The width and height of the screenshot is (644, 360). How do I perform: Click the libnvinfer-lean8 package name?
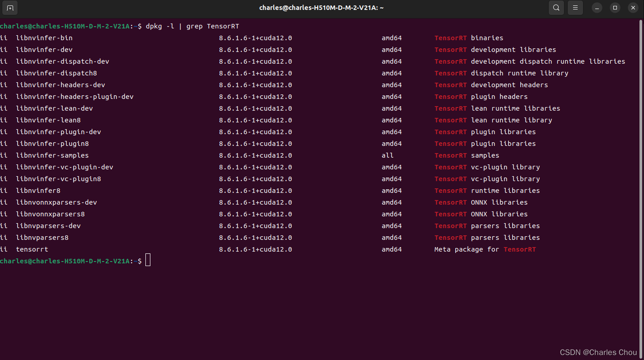(x=48, y=120)
